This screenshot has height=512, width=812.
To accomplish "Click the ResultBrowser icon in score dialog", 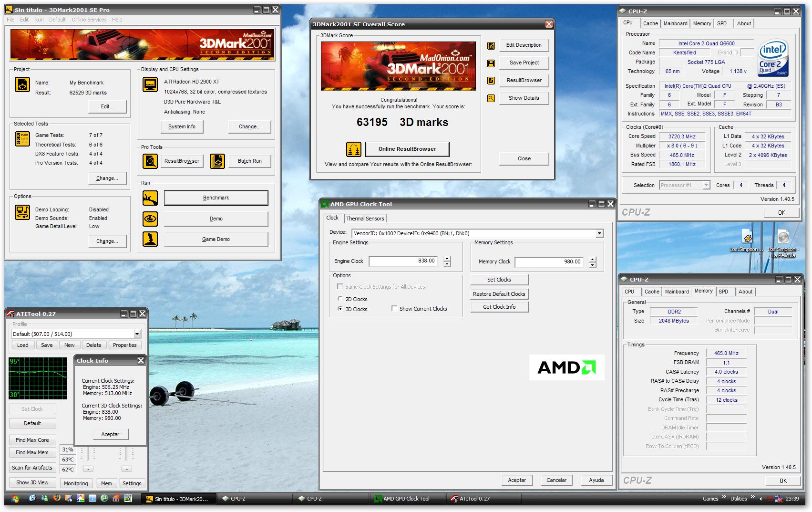I will (x=491, y=81).
